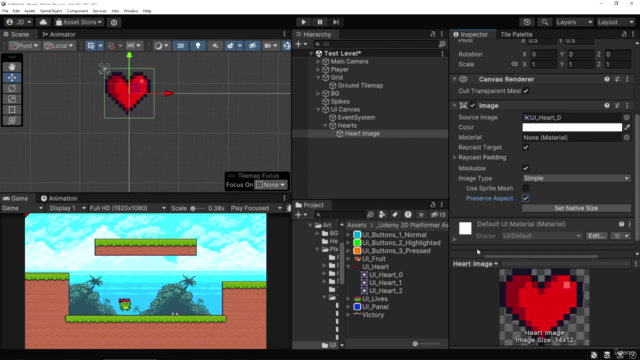The image size is (640, 360).
Task: Open the settings gear beside Asset Store
Action: tap(114, 22)
